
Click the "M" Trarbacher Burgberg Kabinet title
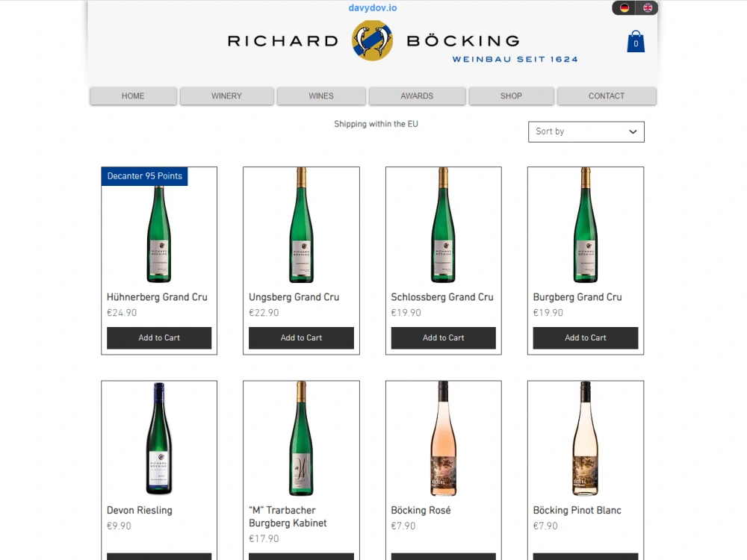[x=288, y=517]
